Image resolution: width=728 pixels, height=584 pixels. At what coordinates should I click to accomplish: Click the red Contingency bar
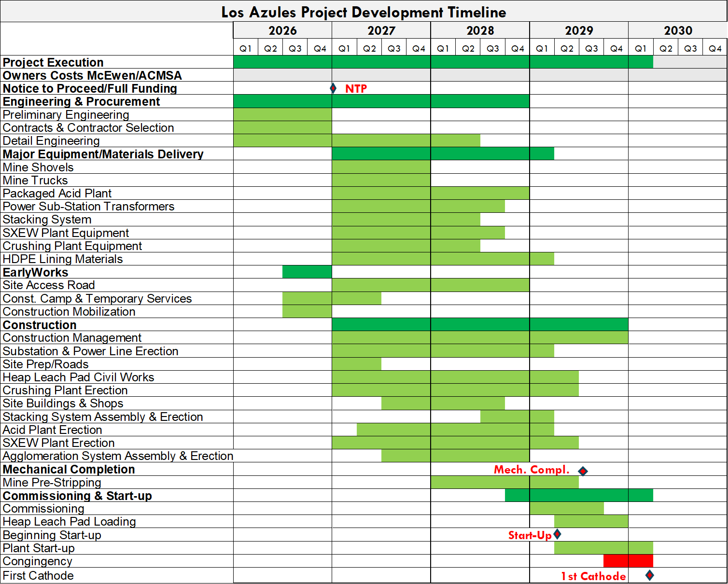628,561
